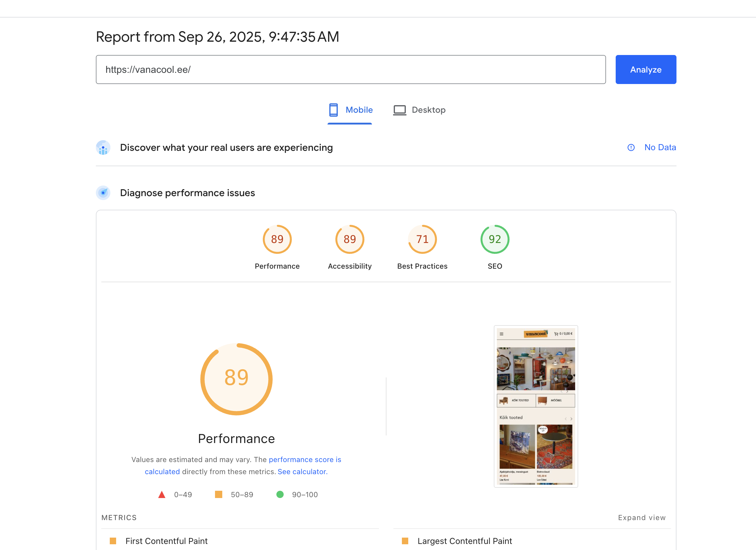Click the mobile phone icon

coord(333,110)
